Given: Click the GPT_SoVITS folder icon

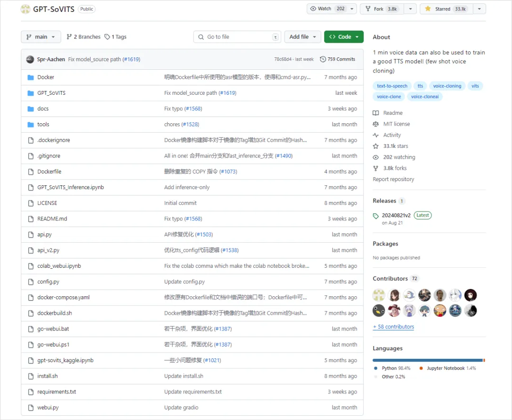Looking at the screenshot, I should tap(31, 93).
